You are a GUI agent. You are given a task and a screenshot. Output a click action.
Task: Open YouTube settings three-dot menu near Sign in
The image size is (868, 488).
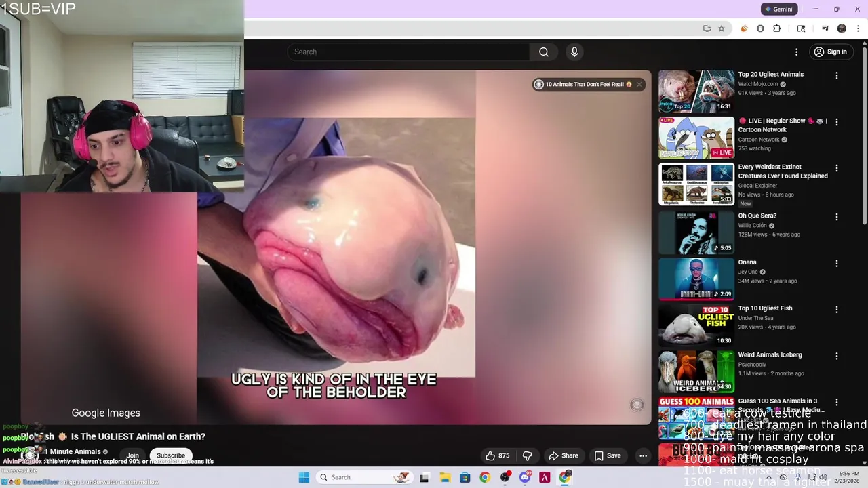797,52
